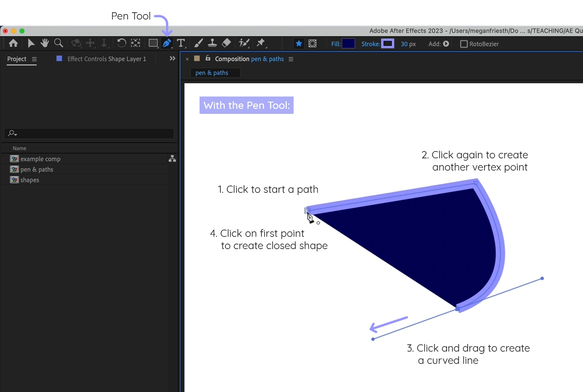
Task: Switch to the Type tool
Action: tap(181, 43)
